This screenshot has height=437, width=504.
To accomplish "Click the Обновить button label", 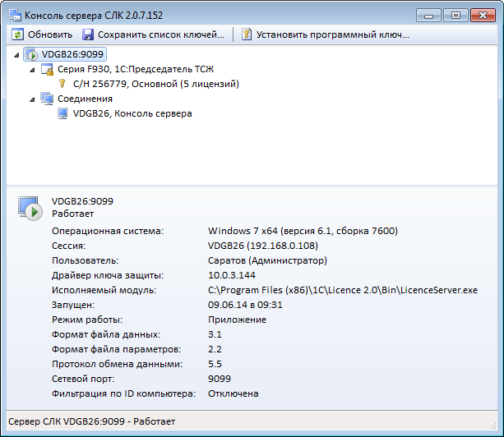I will tap(50, 34).
